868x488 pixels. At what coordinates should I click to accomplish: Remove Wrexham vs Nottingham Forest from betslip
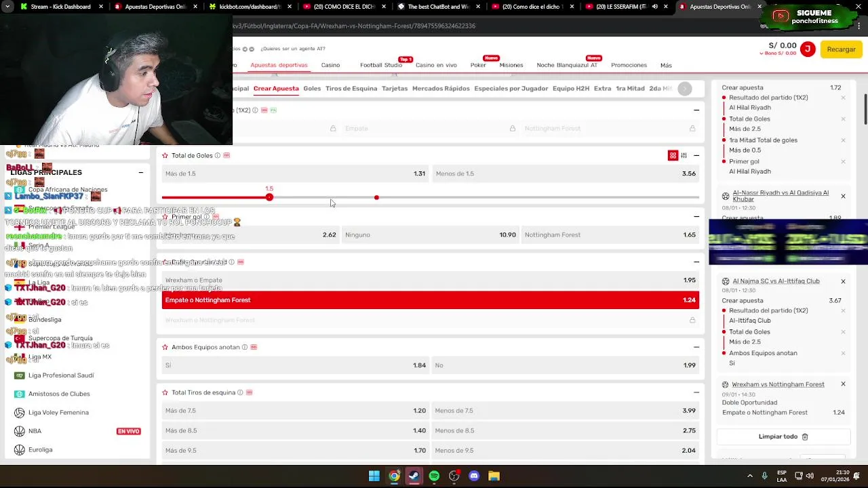point(843,384)
